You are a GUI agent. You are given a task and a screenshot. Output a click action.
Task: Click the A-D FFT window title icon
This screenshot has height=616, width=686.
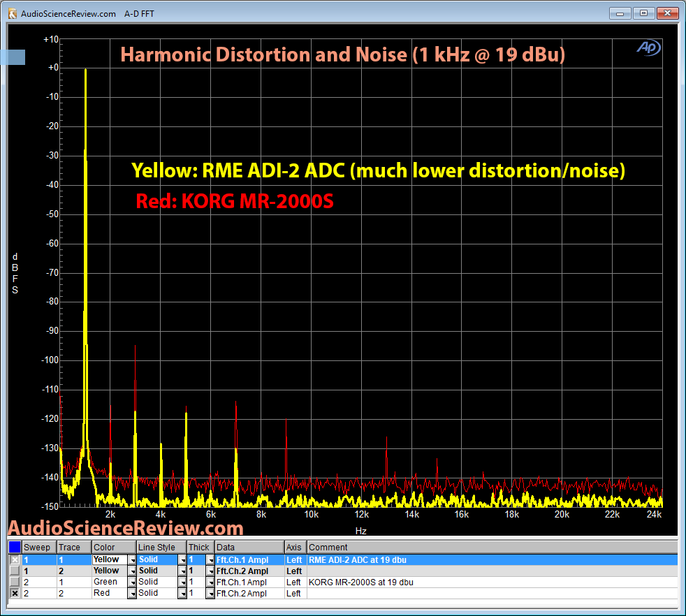coord(13,13)
